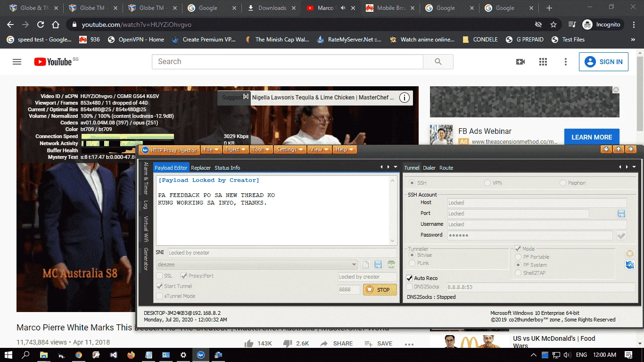Open the View menu
The width and height of the screenshot is (644, 362).
[320, 150]
